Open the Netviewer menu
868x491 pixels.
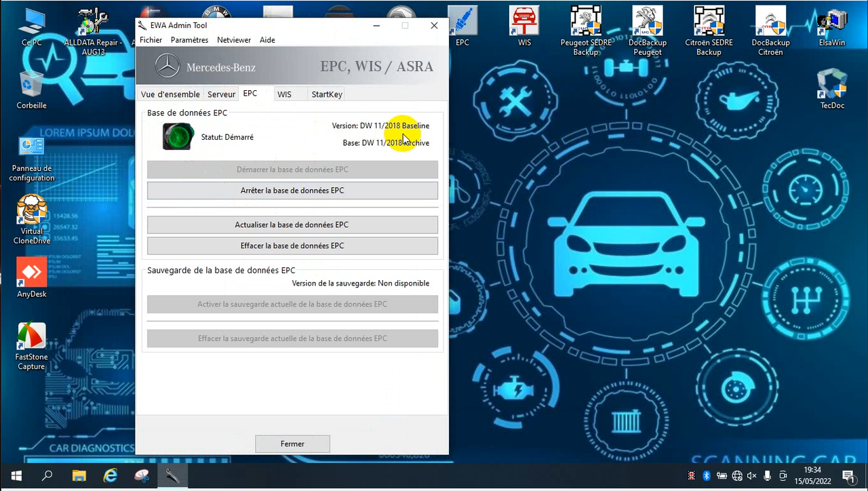point(234,40)
